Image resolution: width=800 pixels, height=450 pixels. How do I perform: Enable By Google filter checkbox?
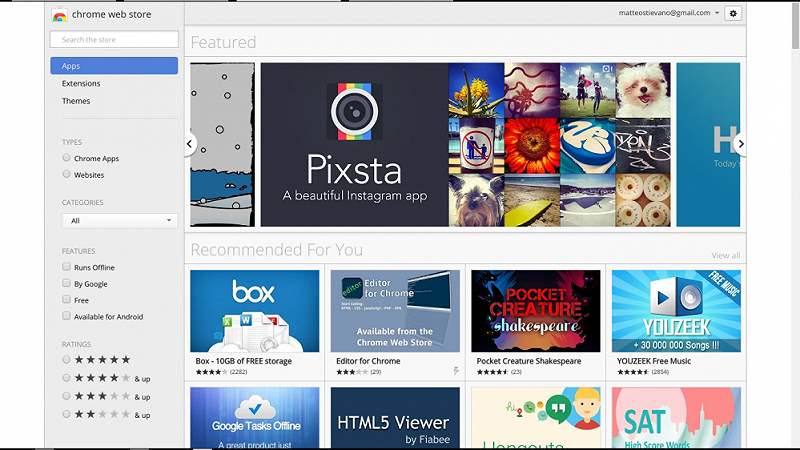pos(66,283)
